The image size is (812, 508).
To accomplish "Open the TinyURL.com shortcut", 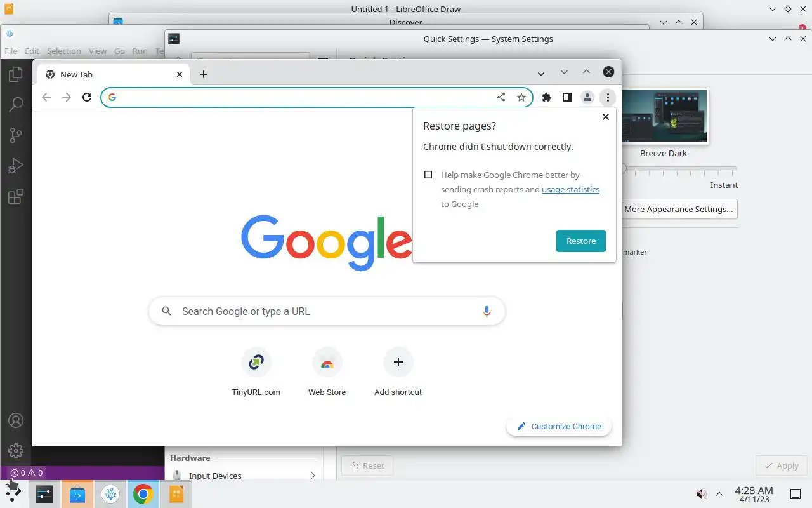I will tap(256, 373).
